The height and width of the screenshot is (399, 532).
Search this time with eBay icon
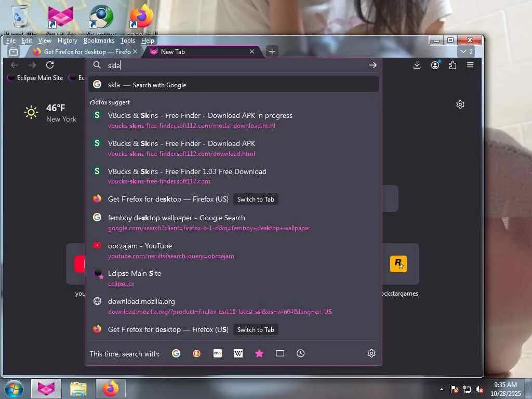[x=218, y=353]
